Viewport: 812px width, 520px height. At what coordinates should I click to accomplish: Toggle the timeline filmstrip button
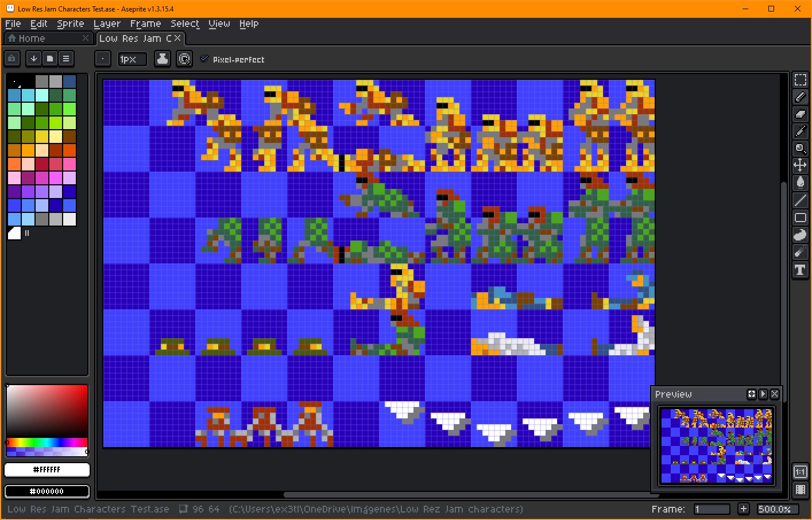pyautogui.click(x=800, y=490)
